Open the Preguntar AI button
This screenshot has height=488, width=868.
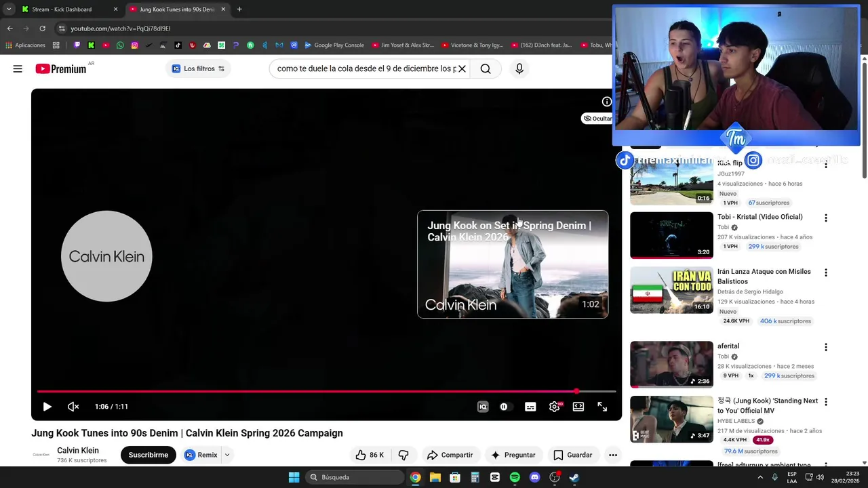pos(513,455)
